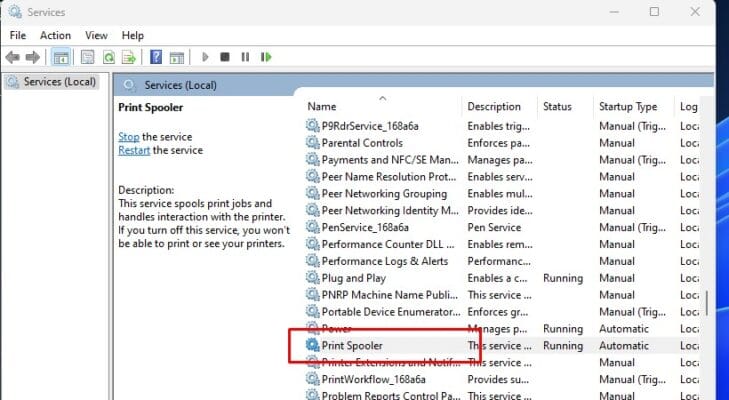Select the PrintWorkflow_168a6a service

tap(502, 380)
